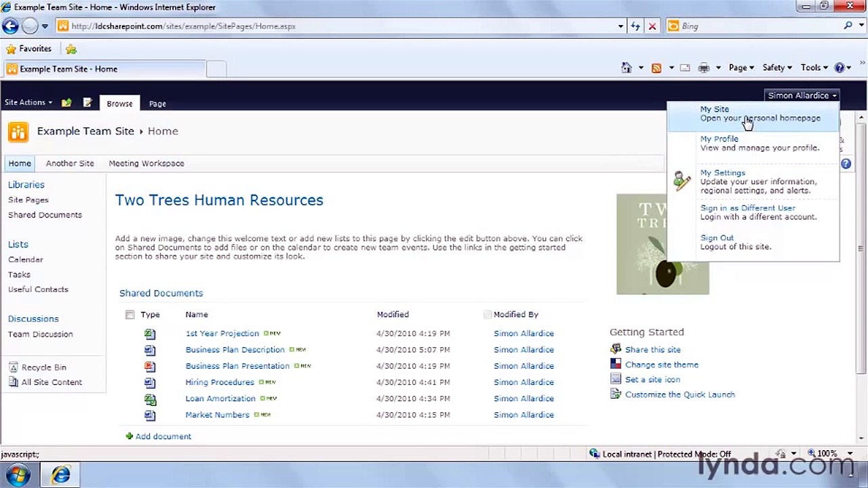Screen dimensions: 868x488
Task: Expand the Site Actions dropdown
Action: tap(28, 102)
